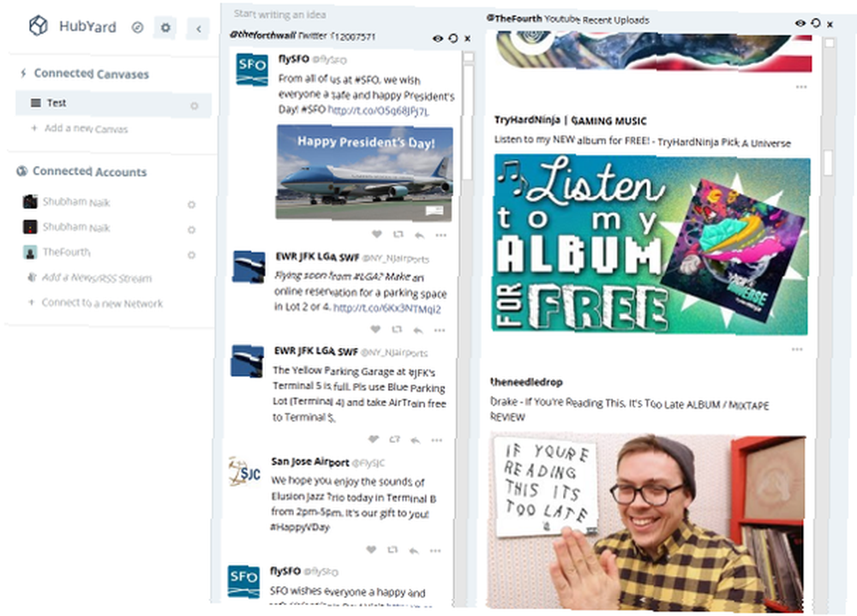Click TryHardNinja | GAMING MUSIC channel name
The image size is (857, 616).
tap(571, 120)
